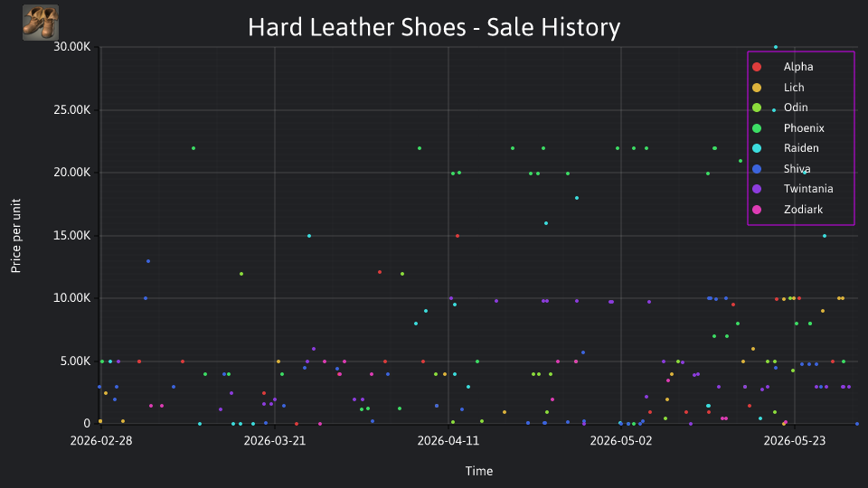
Task: Toggle Shiva series in legend
Action: point(781,169)
